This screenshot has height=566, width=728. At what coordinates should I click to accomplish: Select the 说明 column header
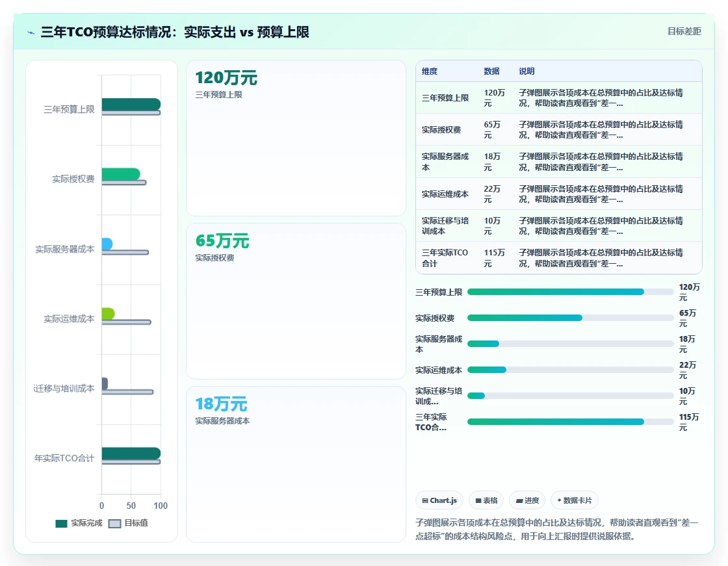point(526,71)
